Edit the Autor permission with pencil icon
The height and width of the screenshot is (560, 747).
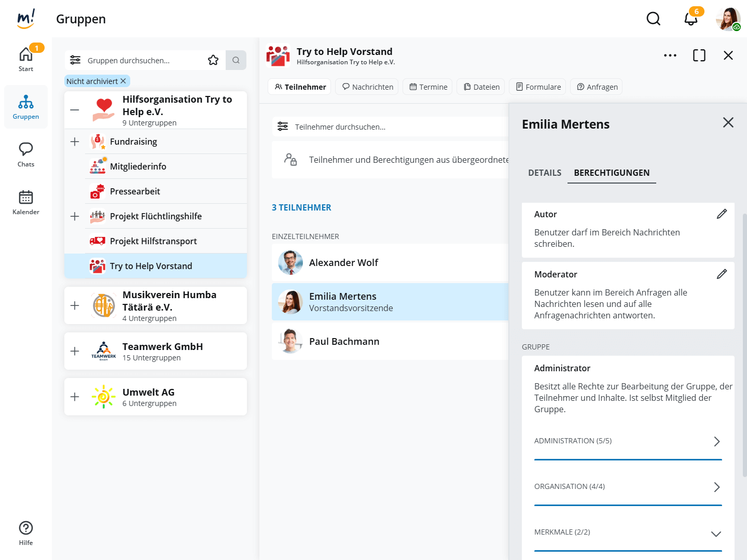(722, 214)
